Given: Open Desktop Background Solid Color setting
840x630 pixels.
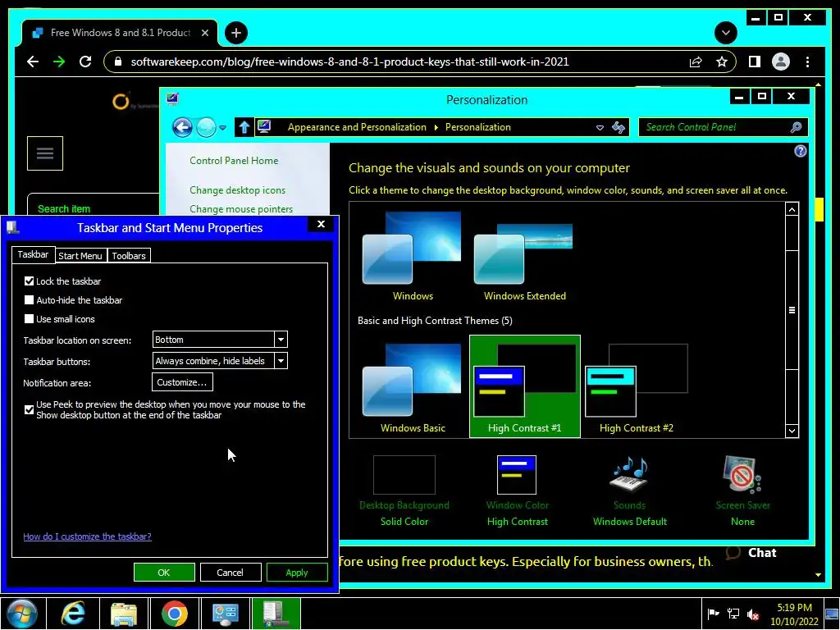Looking at the screenshot, I should pyautogui.click(x=404, y=491).
